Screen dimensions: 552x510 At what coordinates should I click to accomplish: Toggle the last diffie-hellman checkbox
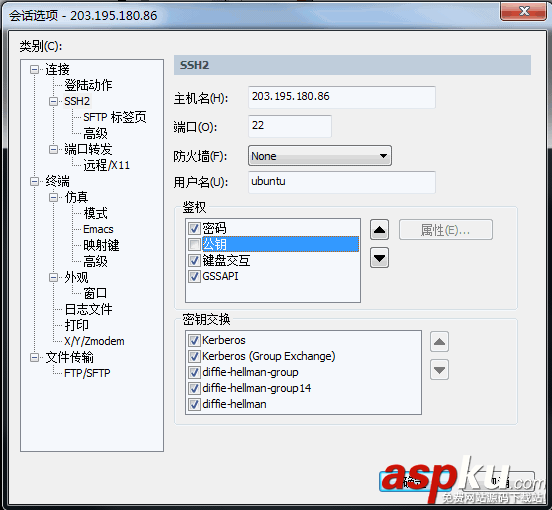click(194, 404)
